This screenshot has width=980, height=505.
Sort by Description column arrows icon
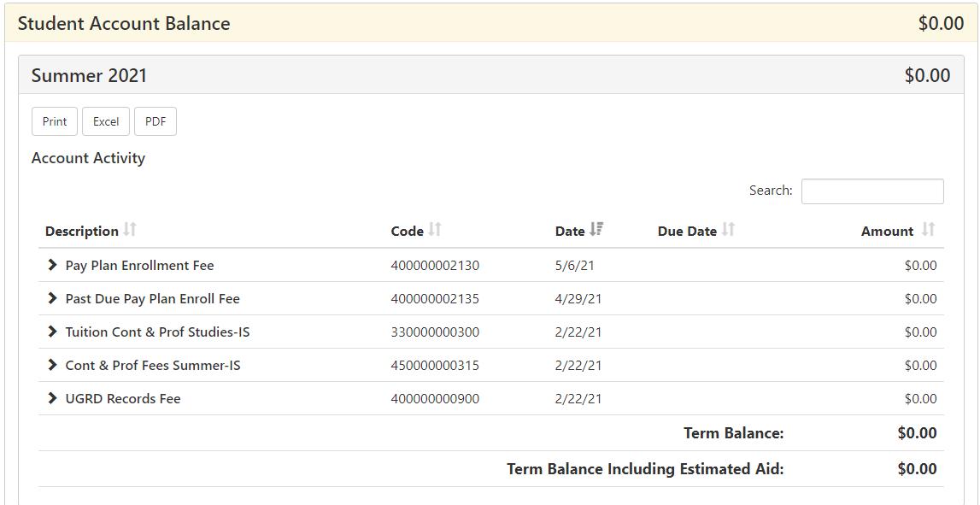point(129,230)
